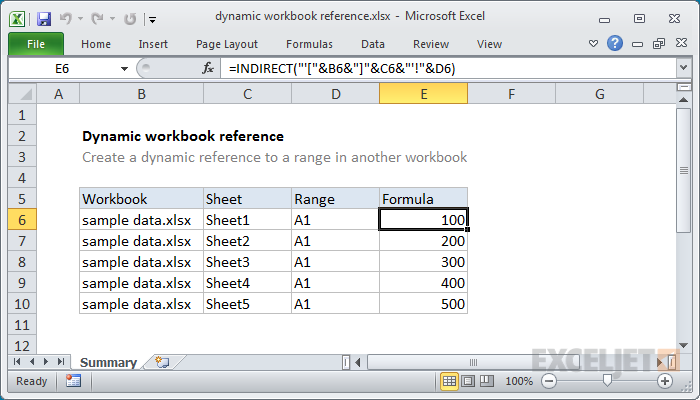Select row 9 sample data.xlsx cell
The height and width of the screenshot is (400, 700).
[142, 283]
